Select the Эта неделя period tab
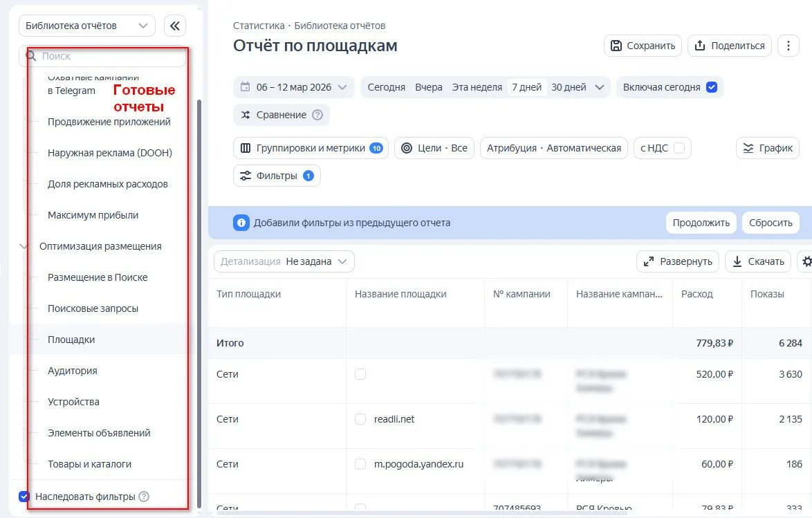The width and height of the screenshot is (812, 518). click(477, 87)
